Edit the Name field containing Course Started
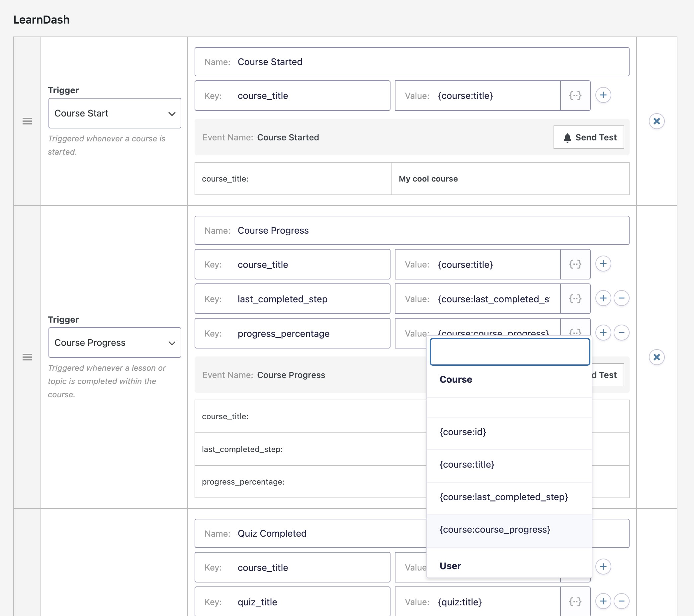This screenshot has width=694, height=616. coord(412,62)
